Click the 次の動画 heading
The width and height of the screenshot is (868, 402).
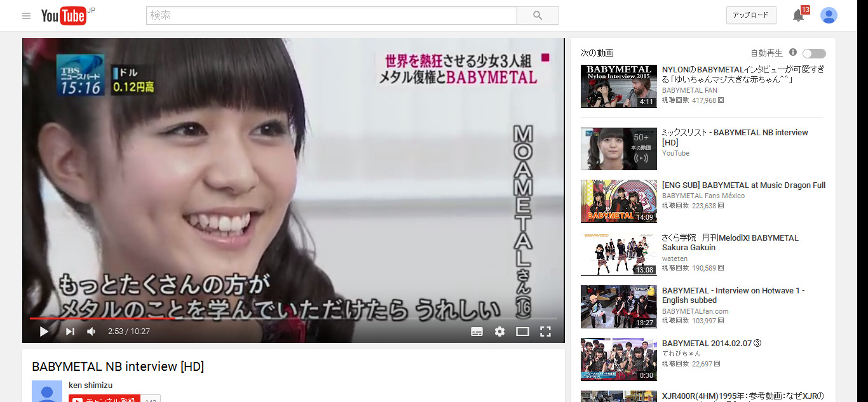[597, 53]
